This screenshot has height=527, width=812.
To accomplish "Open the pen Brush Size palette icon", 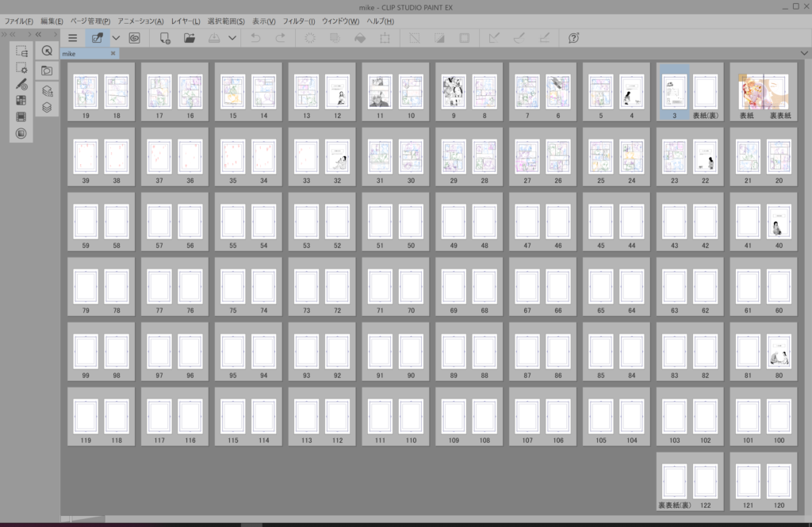I will 21,84.
